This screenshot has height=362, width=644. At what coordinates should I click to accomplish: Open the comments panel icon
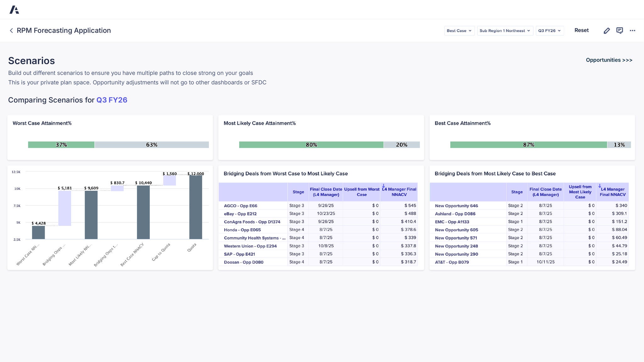pos(619,30)
